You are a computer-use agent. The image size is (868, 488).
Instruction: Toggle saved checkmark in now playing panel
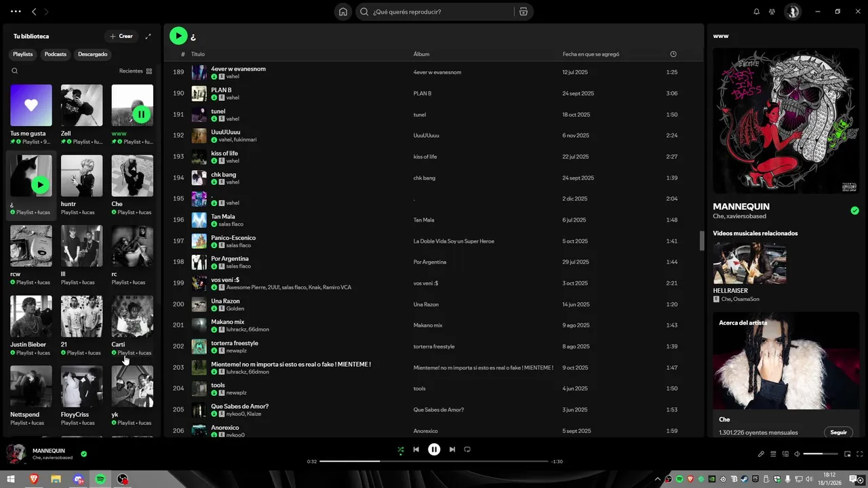pos(854,211)
